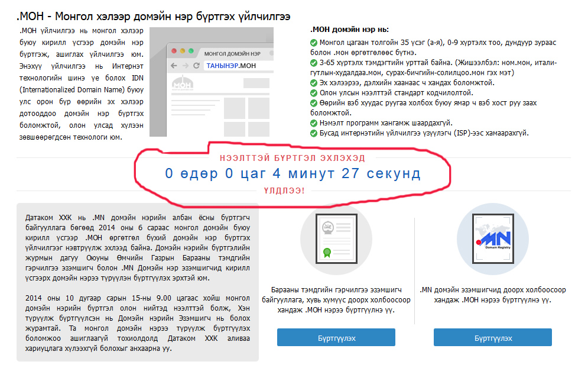This screenshot has height=371, width=588.
Task: Click the red 'ҮЛДЛЭЭ!' label
Action: [284, 191]
